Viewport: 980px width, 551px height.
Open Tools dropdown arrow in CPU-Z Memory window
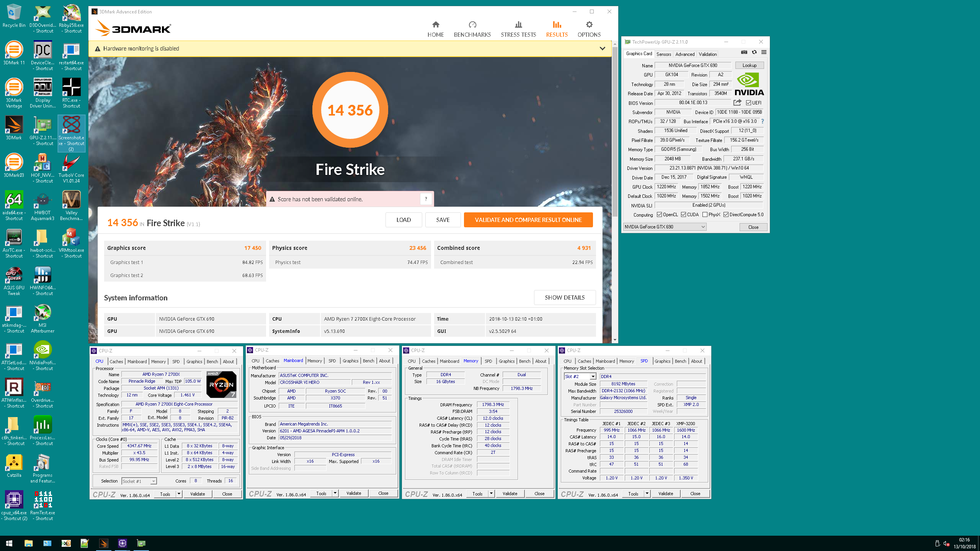coord(491,494)
